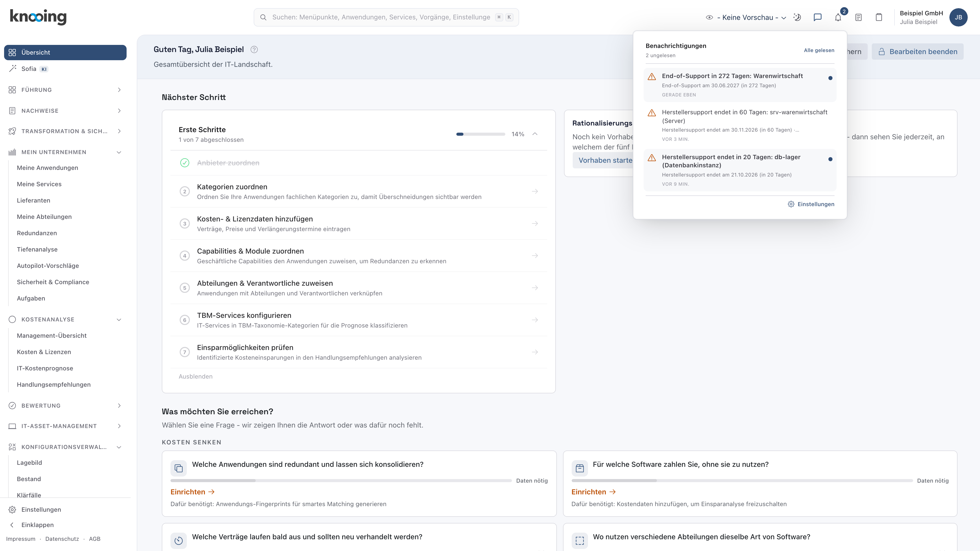Screen dimensions: 980x551
Task: Toggle dark mode moon icon
Action: coord(797,17)
